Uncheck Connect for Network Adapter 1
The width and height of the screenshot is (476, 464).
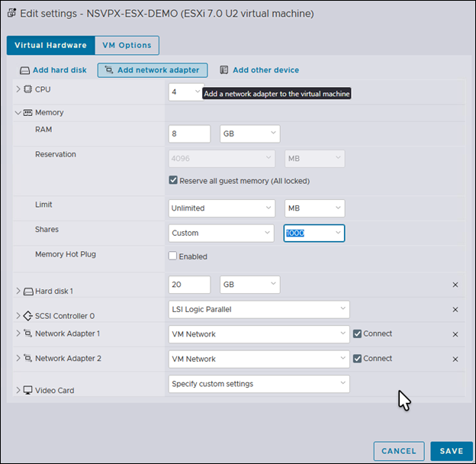(x=357, y=333)
